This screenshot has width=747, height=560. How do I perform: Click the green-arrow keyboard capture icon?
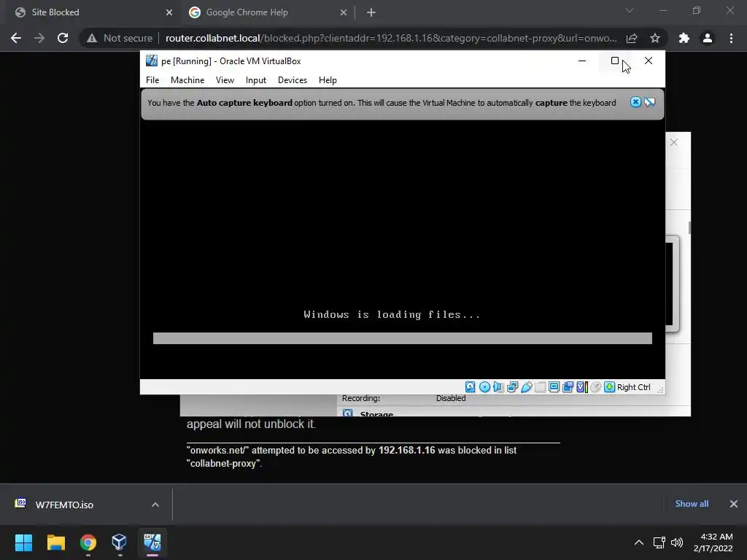point(609,387)
